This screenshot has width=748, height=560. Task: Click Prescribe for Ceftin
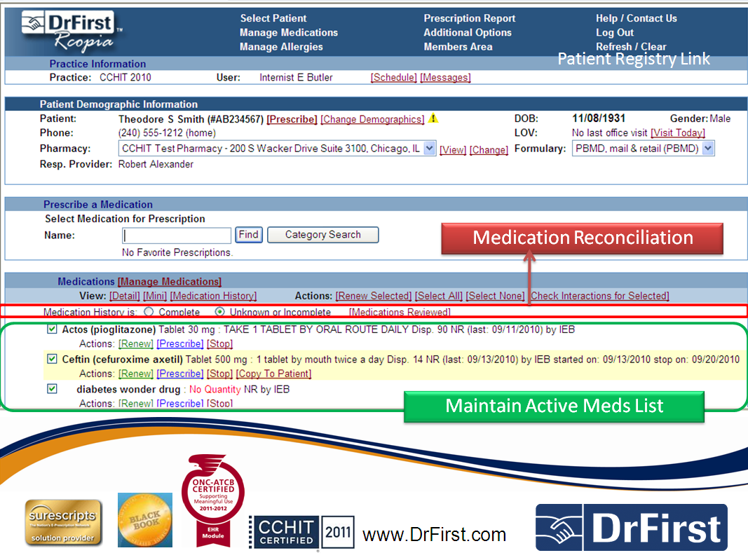180,374
